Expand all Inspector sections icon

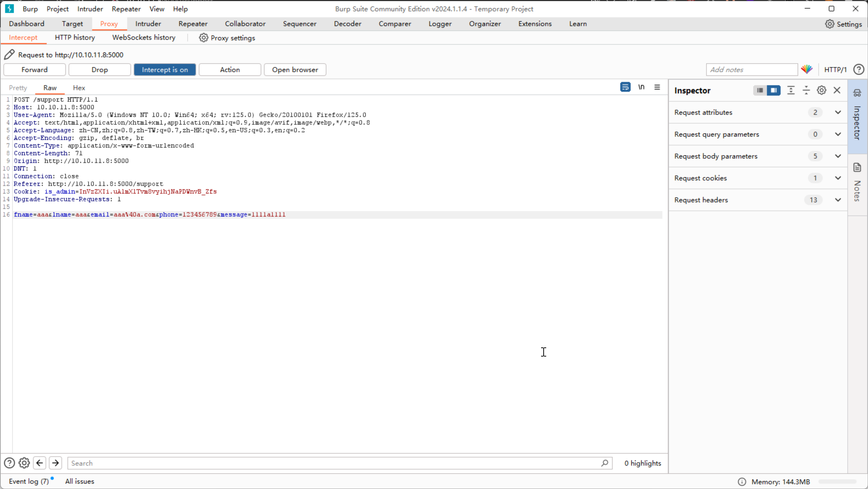(x=791, y=90)
